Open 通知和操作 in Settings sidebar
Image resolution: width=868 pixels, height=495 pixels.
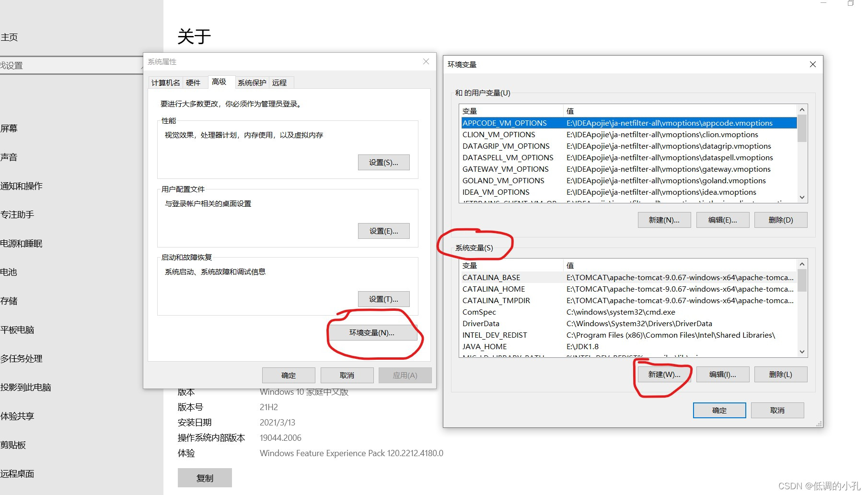(x=22, y=186)
